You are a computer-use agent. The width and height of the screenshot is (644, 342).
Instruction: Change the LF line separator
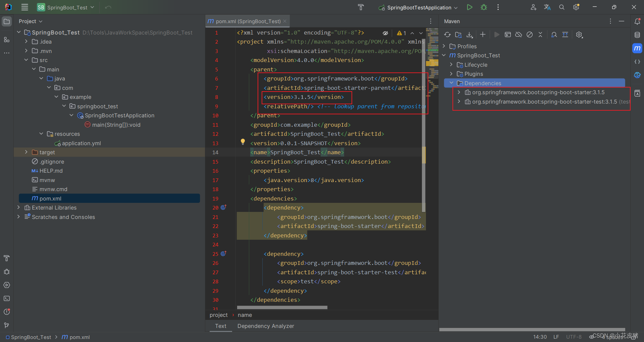coord(556,337)
